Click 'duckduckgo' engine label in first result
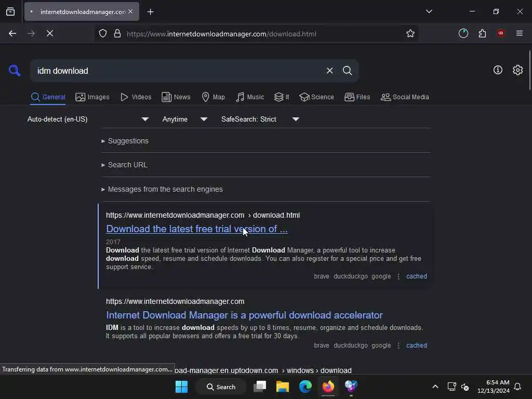This screenshot has width=532, height=399. 351,276
